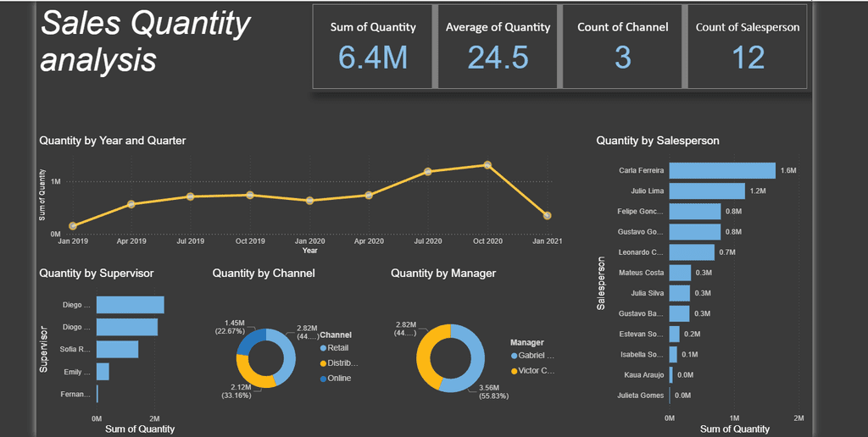The width and height of the screenshot is (868, 437).
Task: Select Distrib... in the Channel legend
Action: 339,363
